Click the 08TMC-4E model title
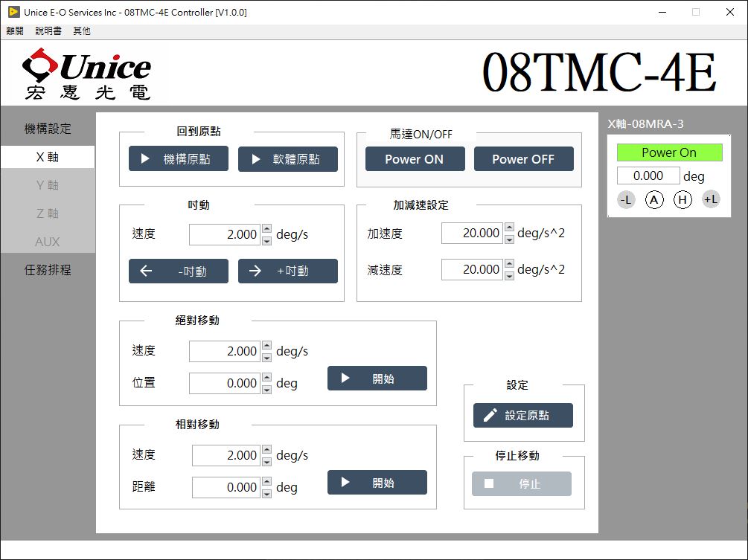The image size is (748, 560). click(599, 72)
